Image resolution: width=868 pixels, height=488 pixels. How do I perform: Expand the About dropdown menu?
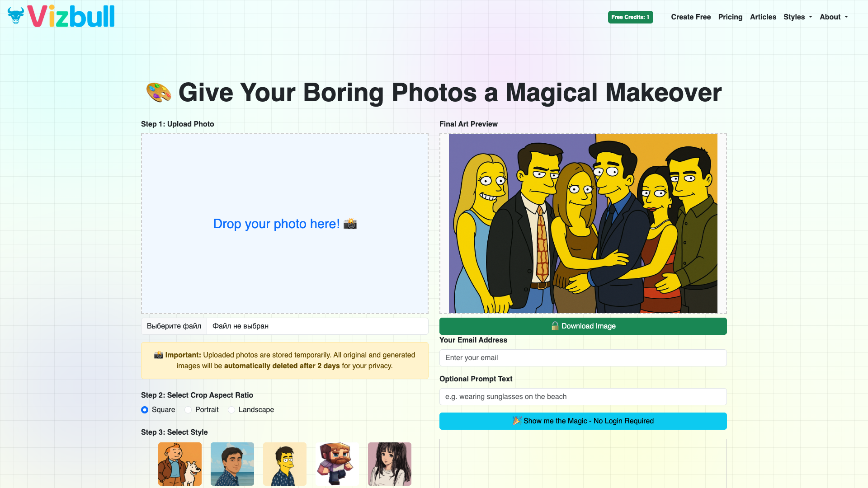[x=834, y=17]
